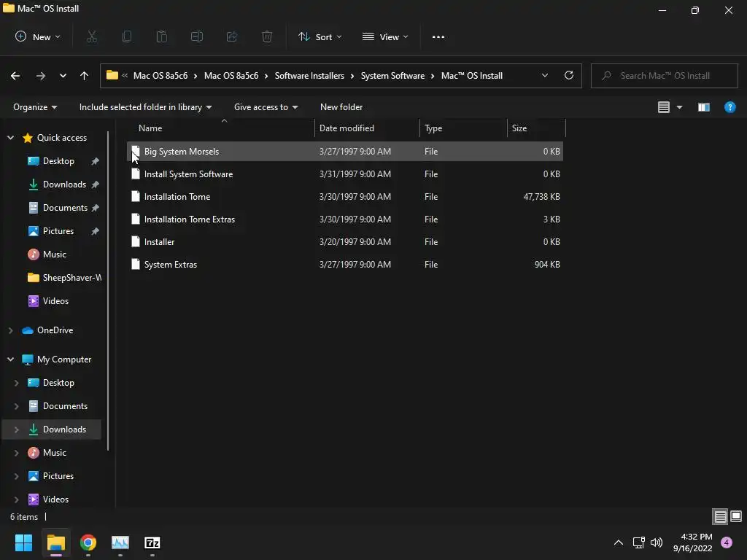Screen dimensions: 747x560
Task: Open the notification count badge
Action: [x=727, y=542]
